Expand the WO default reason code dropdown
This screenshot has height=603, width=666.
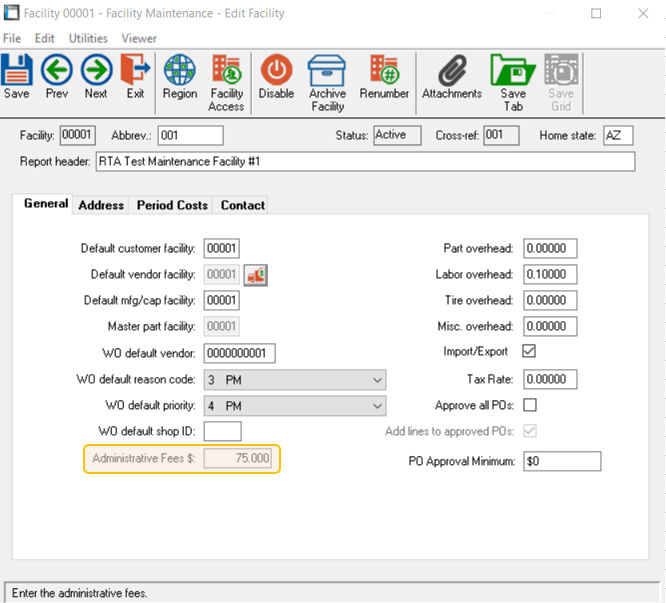pos(377,380)
